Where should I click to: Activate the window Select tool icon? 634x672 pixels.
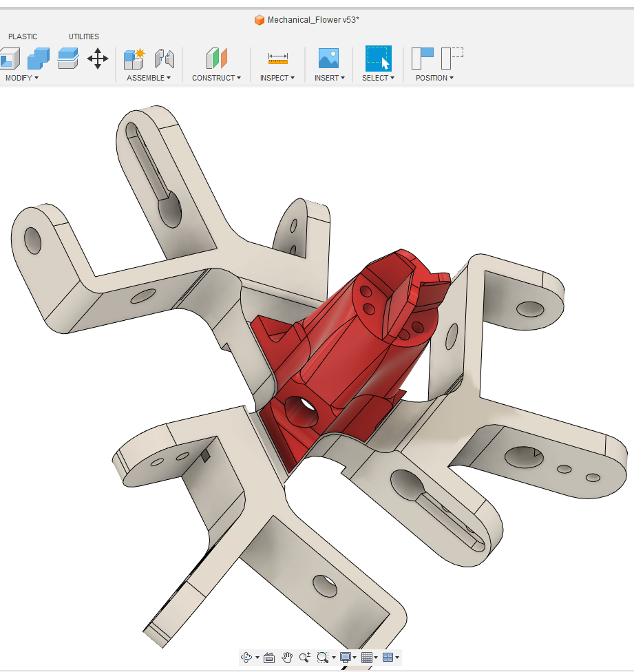pyautogui.click(x=378, y=59)
